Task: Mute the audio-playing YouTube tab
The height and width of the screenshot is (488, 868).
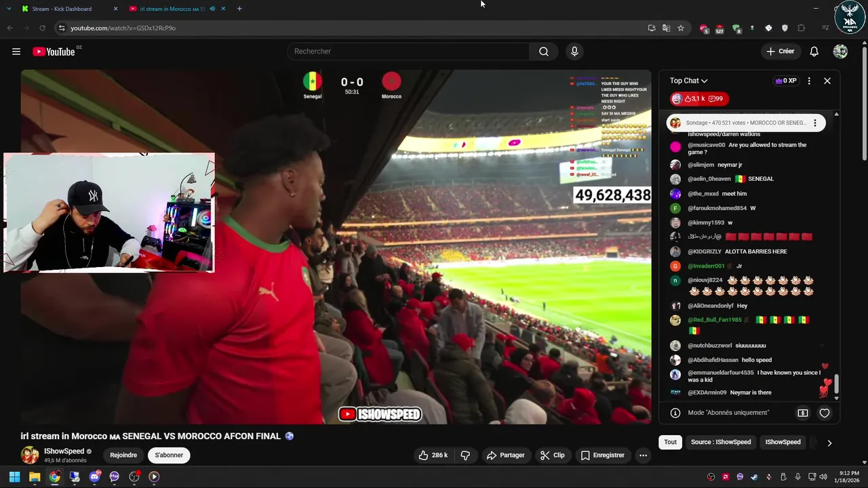Action: (213, 9)
